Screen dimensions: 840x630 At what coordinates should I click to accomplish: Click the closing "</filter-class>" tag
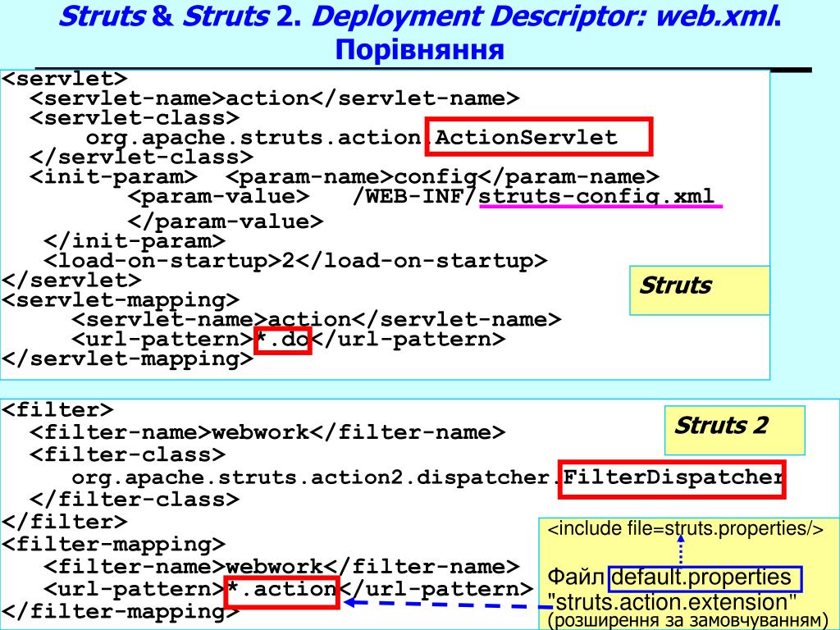click(135, 500)
